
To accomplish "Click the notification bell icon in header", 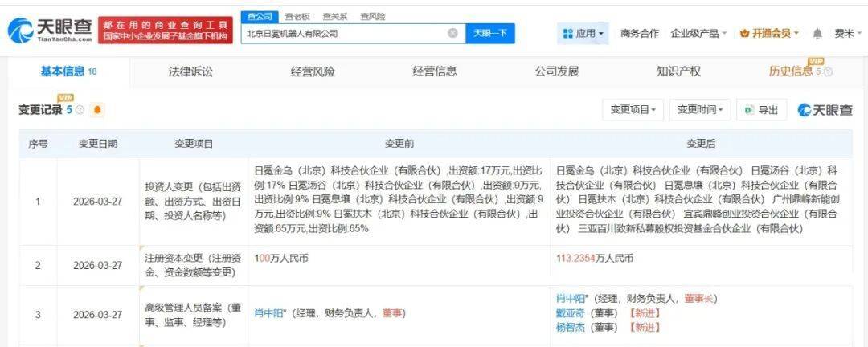I will [817, 34].
